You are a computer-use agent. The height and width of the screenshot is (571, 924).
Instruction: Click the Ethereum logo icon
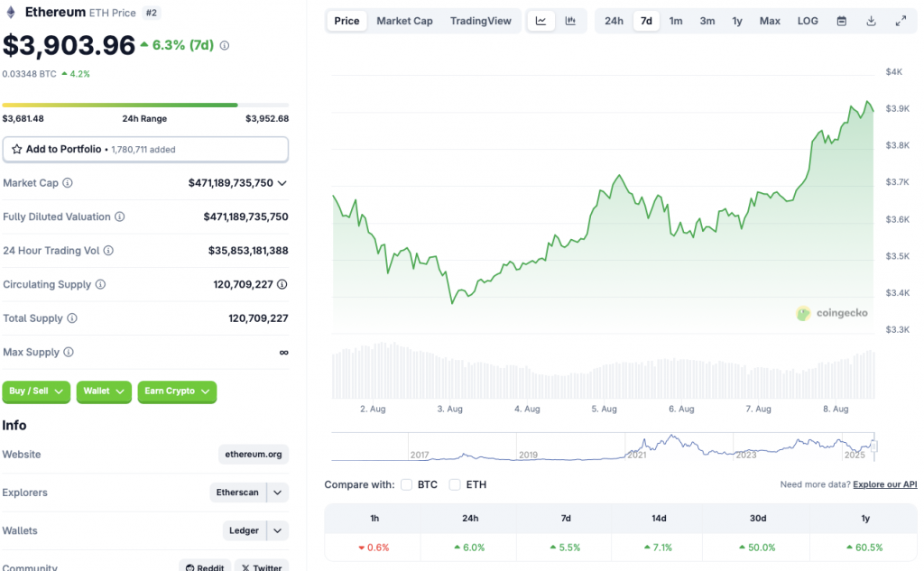pyautogui.click(x=11, y=13)
